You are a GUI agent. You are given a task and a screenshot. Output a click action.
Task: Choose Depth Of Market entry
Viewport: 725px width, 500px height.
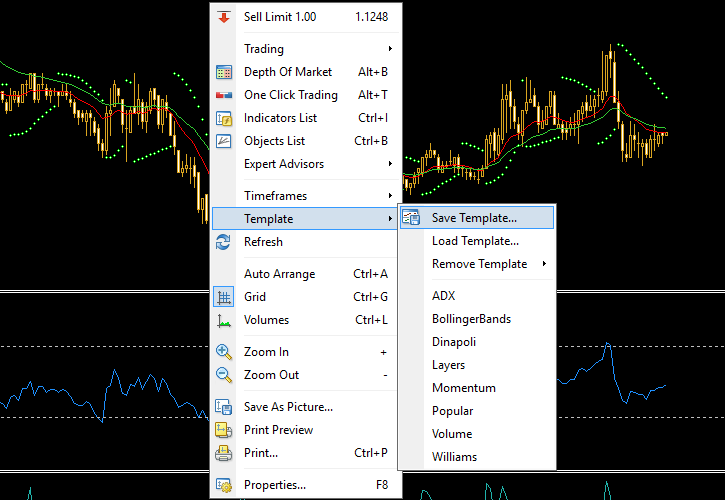pyautogui.click(x=306, y=72)
